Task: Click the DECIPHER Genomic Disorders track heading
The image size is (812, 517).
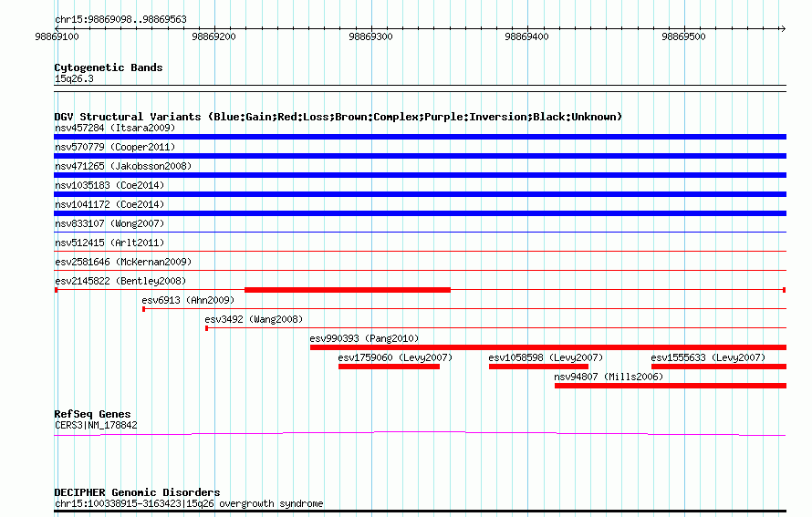Action: (x=137, y=492)
